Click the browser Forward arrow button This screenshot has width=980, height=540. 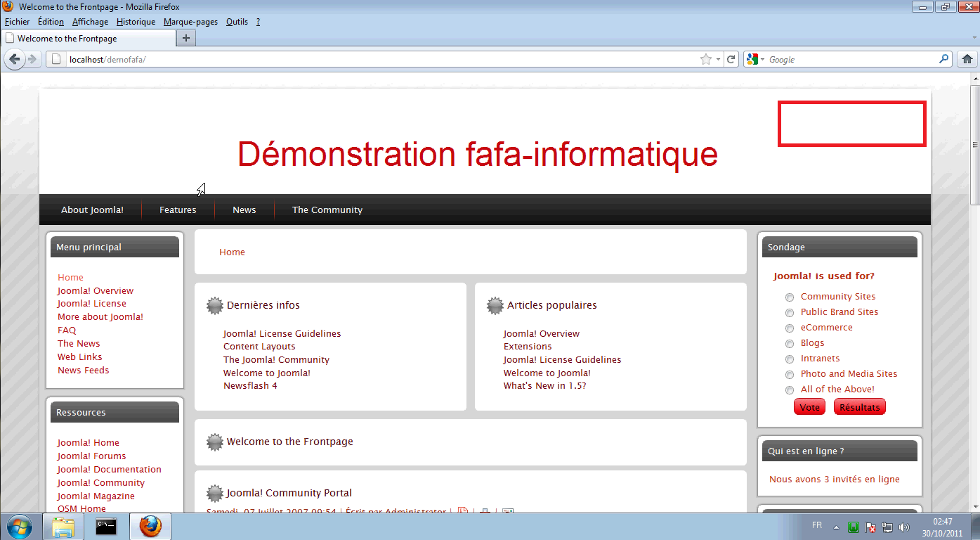tap(32, 60)
